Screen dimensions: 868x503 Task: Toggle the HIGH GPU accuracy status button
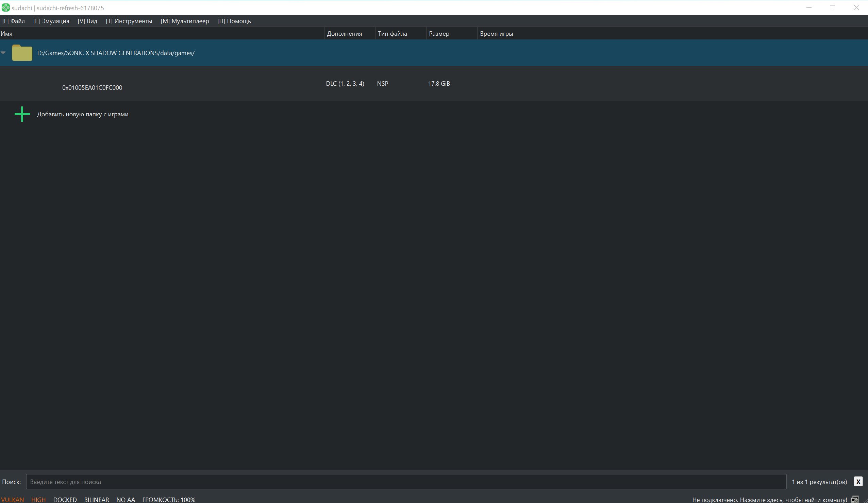[x=38, y=500]
